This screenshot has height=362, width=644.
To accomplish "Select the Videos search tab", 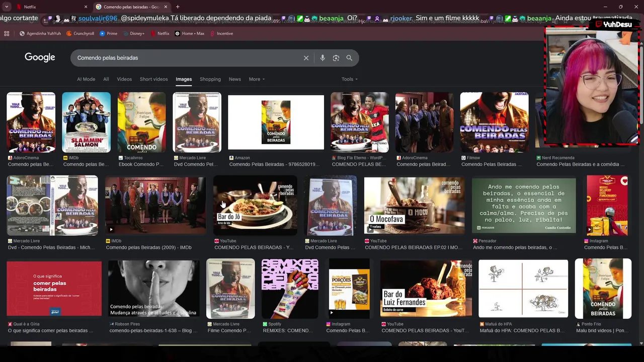I will (124, 79).
